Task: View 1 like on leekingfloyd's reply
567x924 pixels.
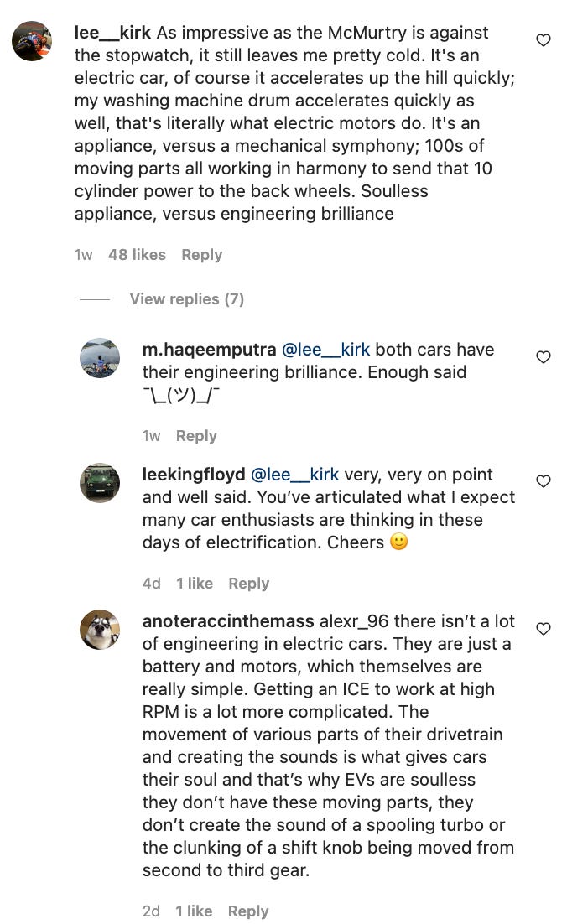Action: click(x=194, y=584)
